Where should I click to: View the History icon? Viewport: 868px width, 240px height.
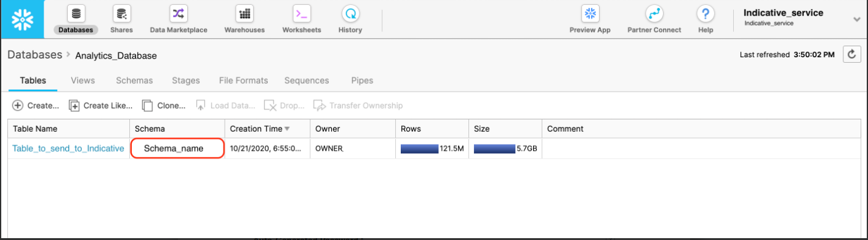(350, 14)
